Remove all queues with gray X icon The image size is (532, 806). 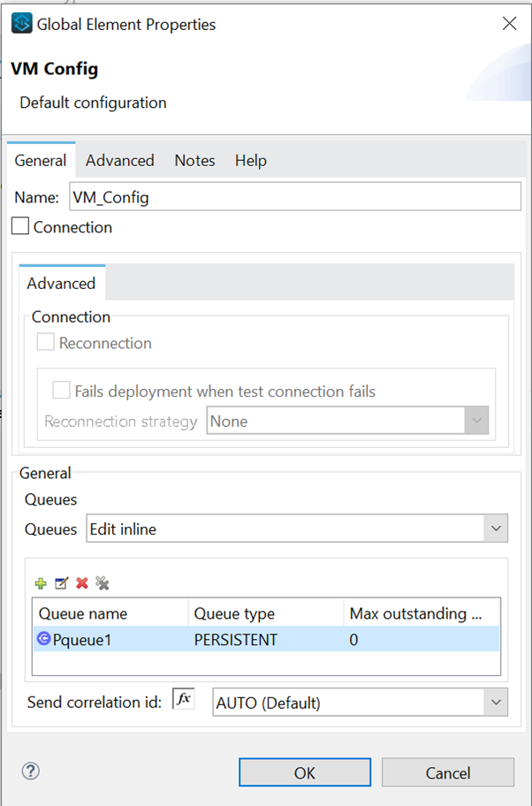(103, 582)
